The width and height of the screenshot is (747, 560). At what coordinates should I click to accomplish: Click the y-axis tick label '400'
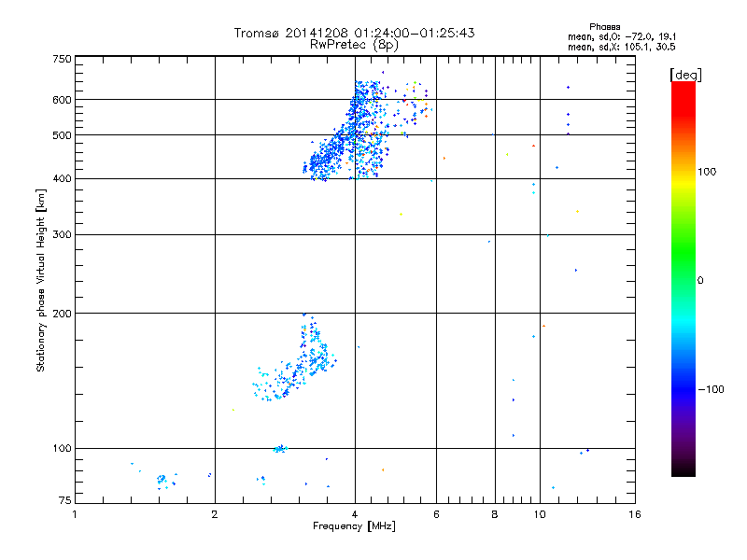click(62, 179)
